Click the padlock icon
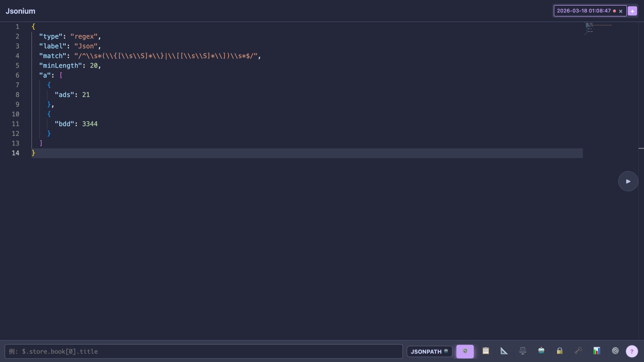644x362 pixels. (560, 351)
